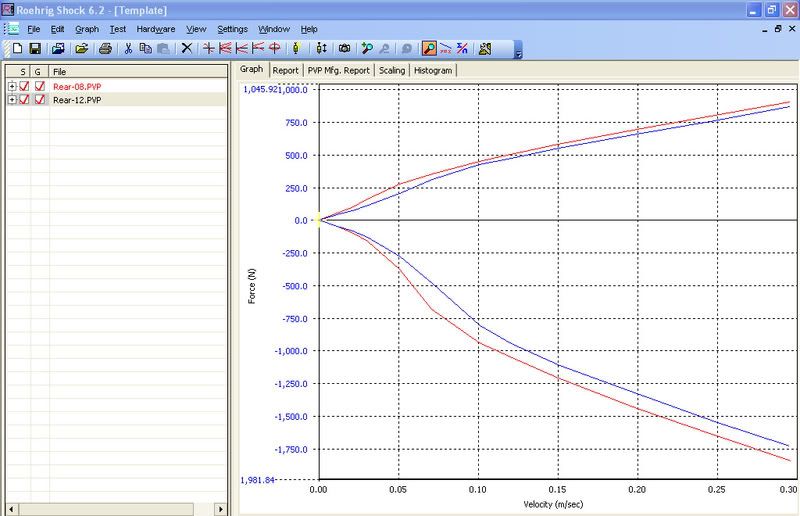
Task: Click the application icon beside File menu
Action: click(x=12, y=29)
